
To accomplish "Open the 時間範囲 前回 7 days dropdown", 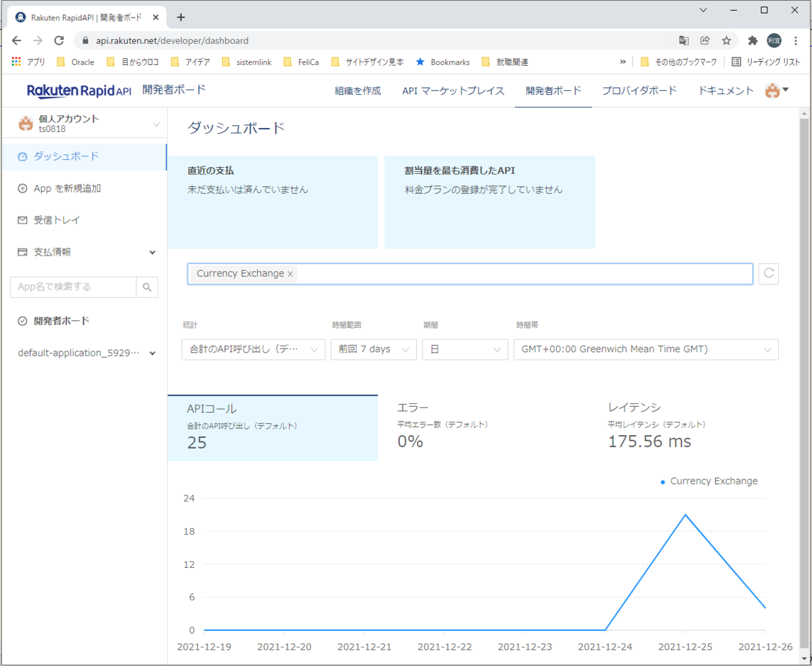I will pyautogui.click(x=374, y=349).
